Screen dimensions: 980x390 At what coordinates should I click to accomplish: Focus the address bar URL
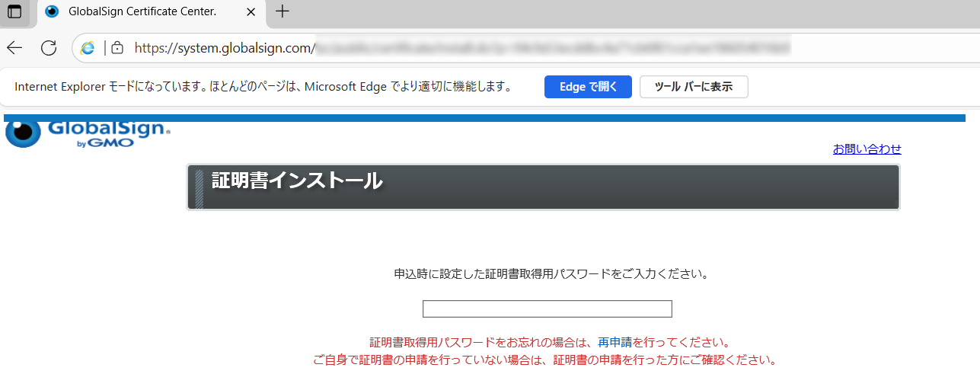(457, 48)
